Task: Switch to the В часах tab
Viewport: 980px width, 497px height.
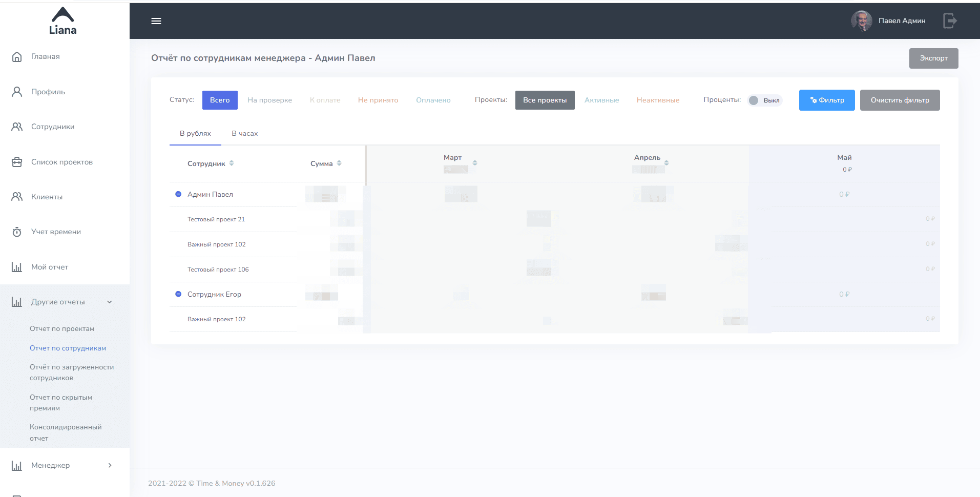Action: pos(244,133)
